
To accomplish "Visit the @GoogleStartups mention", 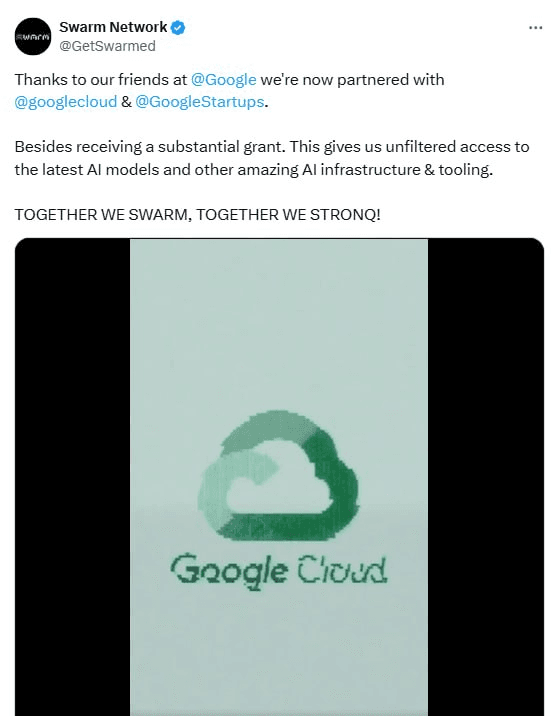I will 200,102.
